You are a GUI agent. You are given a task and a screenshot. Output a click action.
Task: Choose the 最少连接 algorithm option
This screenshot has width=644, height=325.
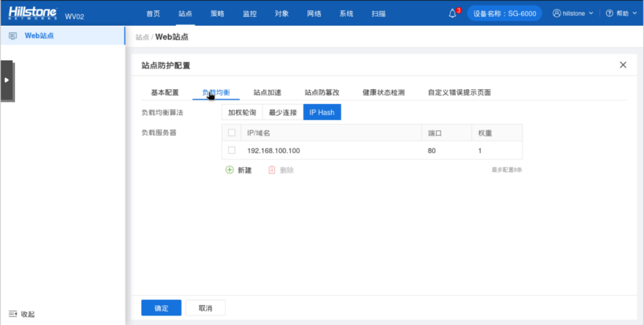283,112
